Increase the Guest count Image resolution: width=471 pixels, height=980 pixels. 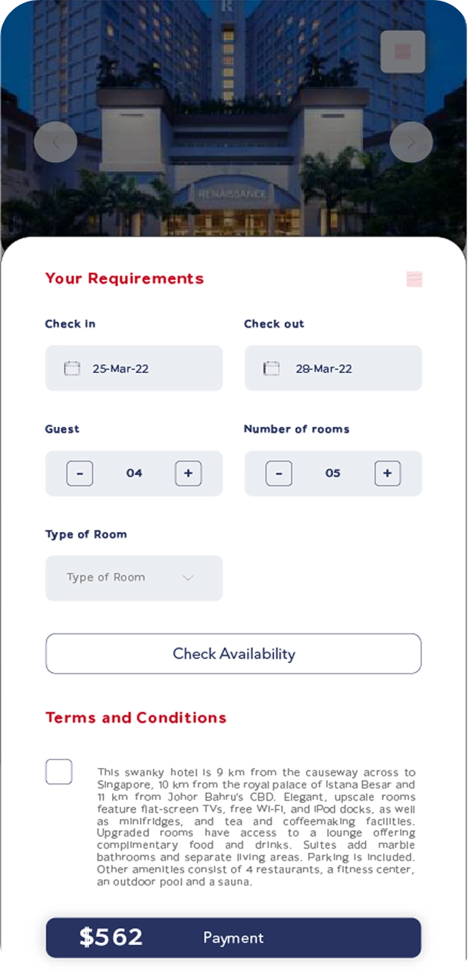click(x=189, y=474)
